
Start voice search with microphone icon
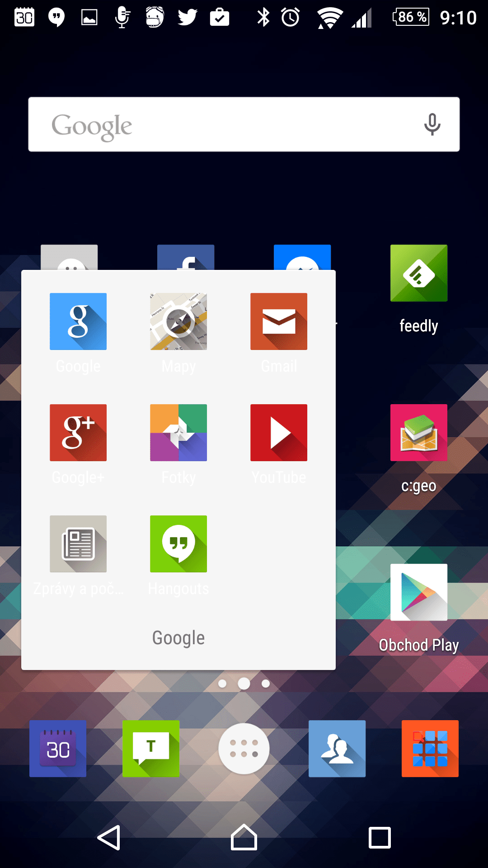(x=432, y=124)
